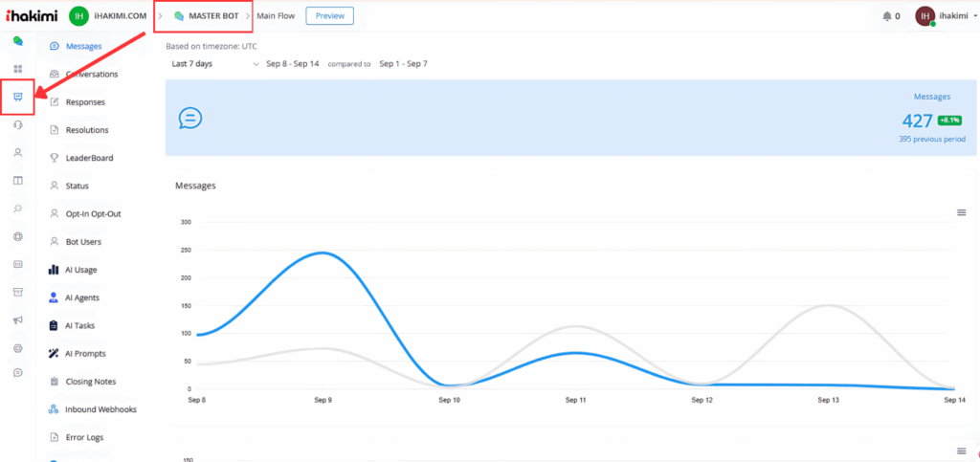Open Conversations in the sidebar
Viewport: 980px width, 462px height.
[92, 74]
